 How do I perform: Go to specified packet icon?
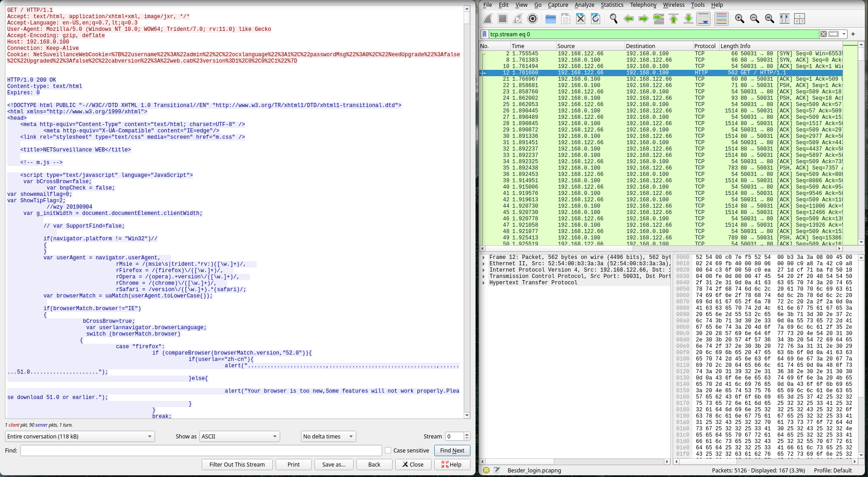659,19
